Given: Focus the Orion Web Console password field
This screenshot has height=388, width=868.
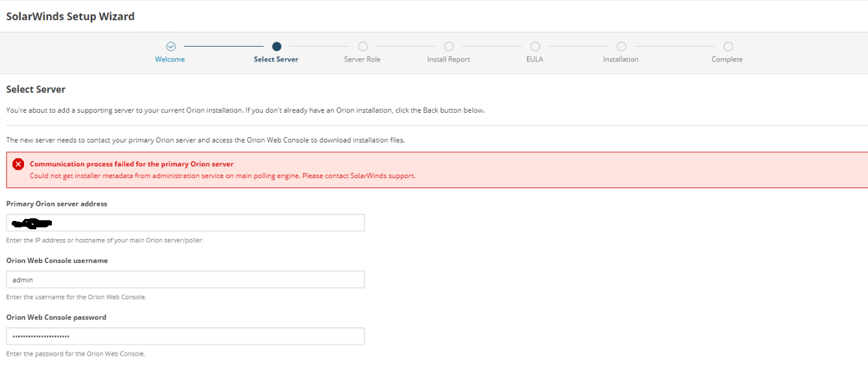Looking at the screenshot, I should [x=185, y=336].
